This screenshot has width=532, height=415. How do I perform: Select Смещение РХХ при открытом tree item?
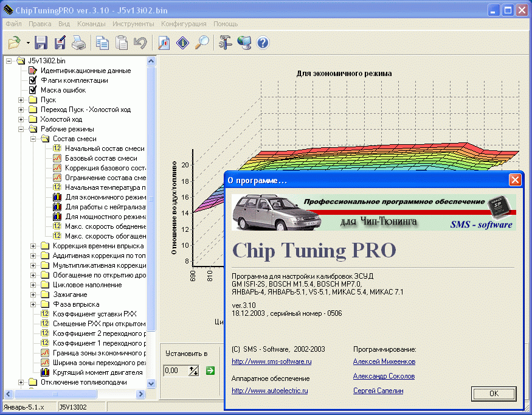[x=99, y=324]
